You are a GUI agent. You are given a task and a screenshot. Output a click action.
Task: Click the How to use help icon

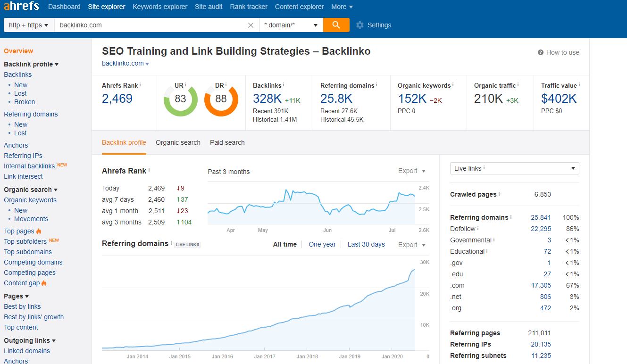pyautogui.click(x=541, y=52)
